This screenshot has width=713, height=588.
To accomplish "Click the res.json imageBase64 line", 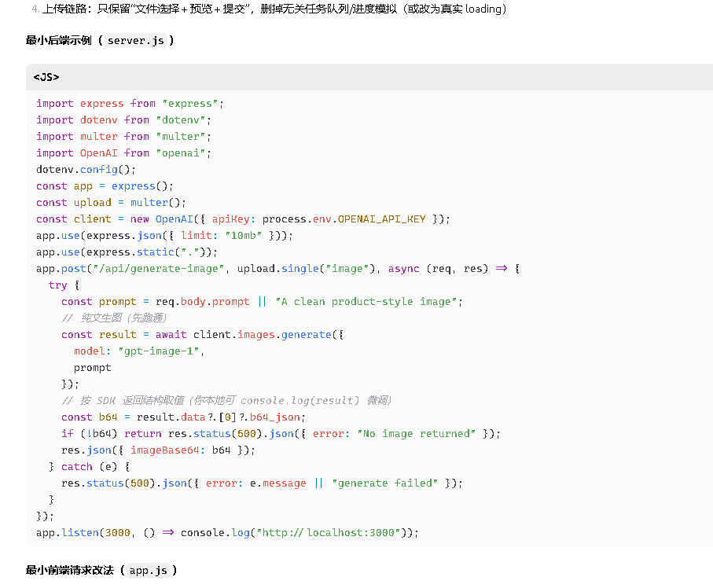I will click(x=158, y=450).
